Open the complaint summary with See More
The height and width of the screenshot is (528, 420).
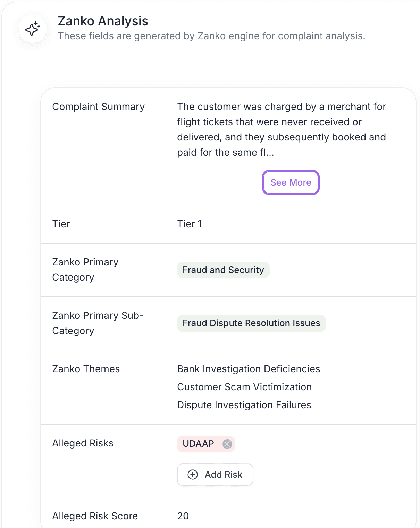[x=291, y=182]
